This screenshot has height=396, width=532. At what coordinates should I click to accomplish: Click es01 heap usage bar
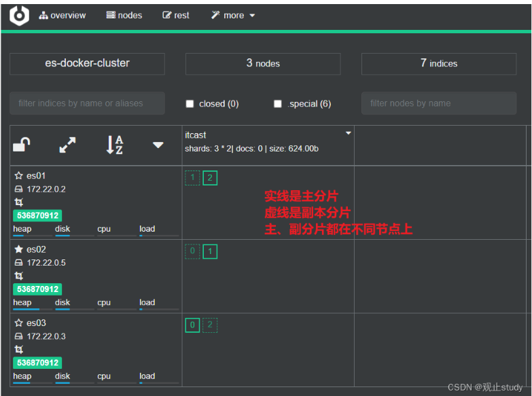click(x=33, y=236)
